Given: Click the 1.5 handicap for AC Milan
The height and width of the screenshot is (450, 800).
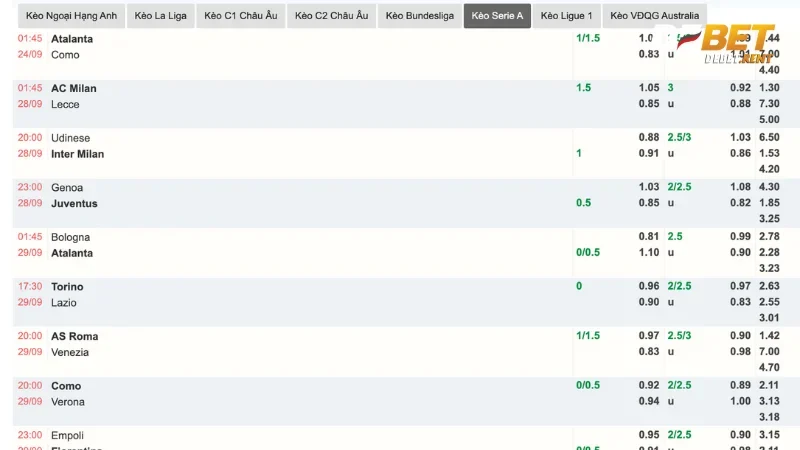Looking at the screenshot, I should pos(583,87).
